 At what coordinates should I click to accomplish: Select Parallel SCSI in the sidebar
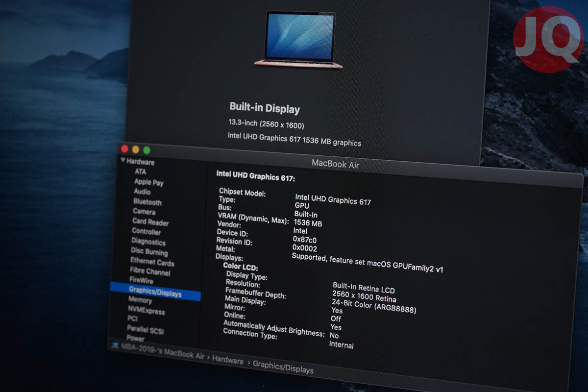pyautogui.click(x=146, y=330)
